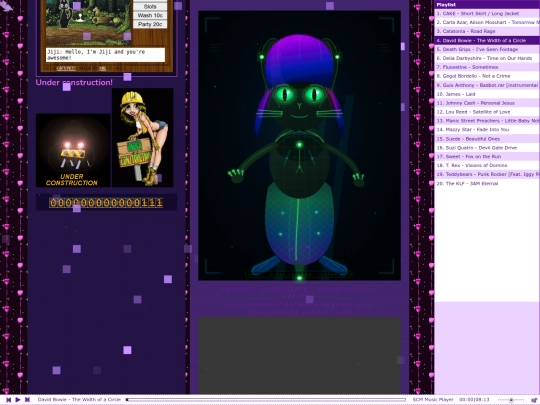Click the Party 20c button
Viewport: 540px width, 405px height.
click(150, 24)
